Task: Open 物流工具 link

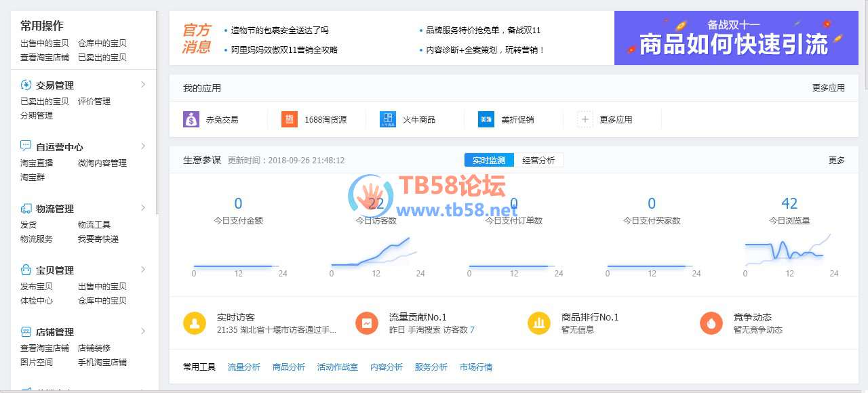Action: (x=94, y=224)
